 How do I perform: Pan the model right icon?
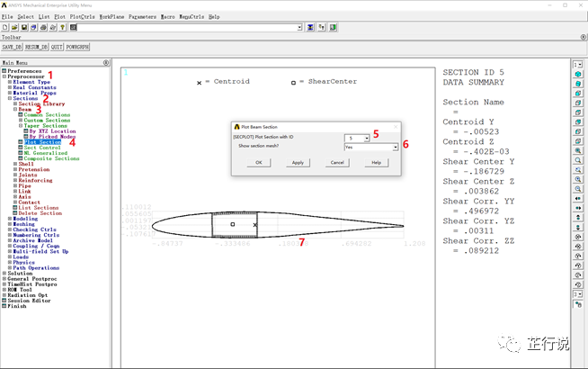coord(578,208)
